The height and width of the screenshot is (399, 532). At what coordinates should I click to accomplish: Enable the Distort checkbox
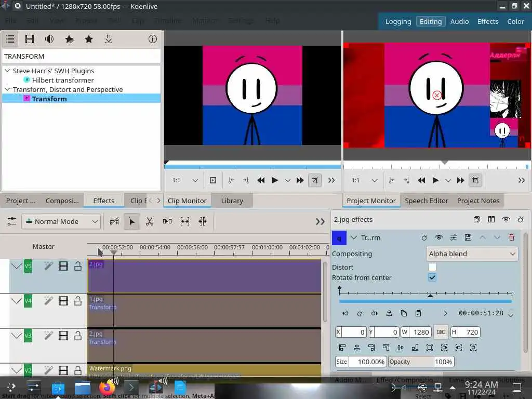[432, 267]
